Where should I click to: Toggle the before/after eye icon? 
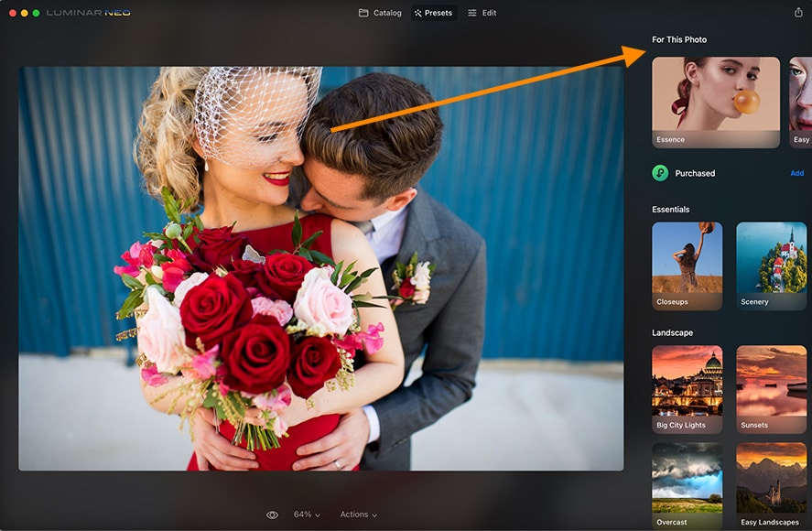(x=272, y=515)
